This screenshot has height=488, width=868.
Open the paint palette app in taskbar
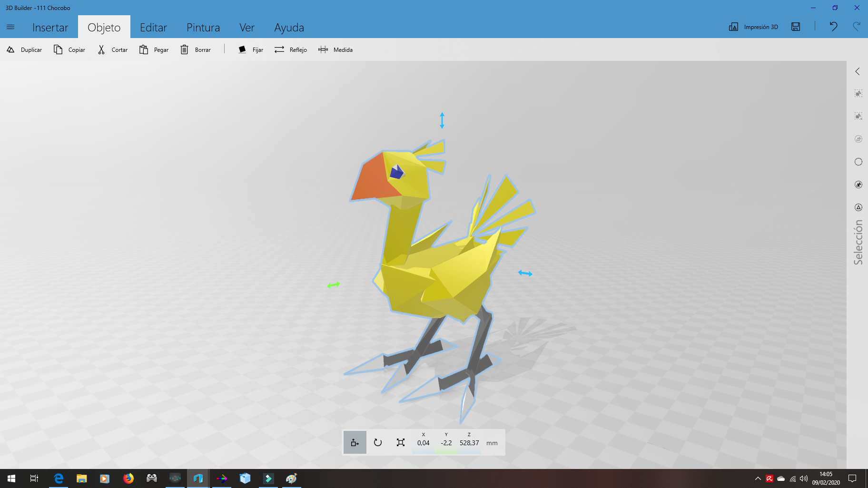tap(292, 478)
